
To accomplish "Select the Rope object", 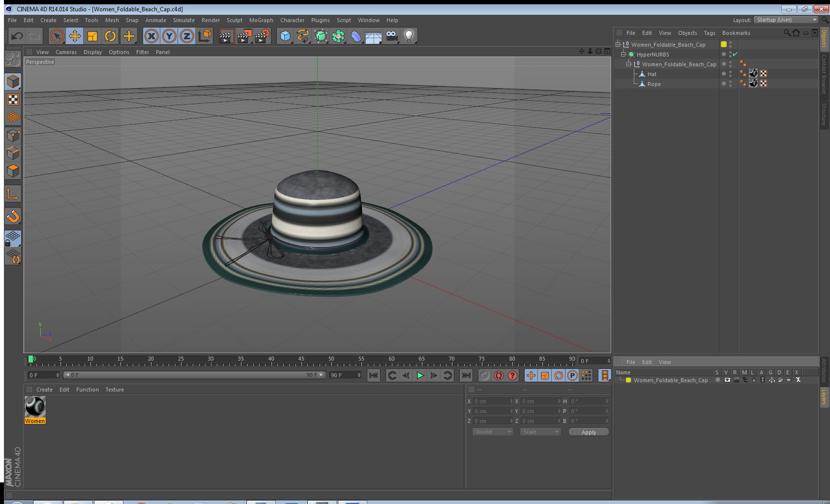I will coord(653,84).
